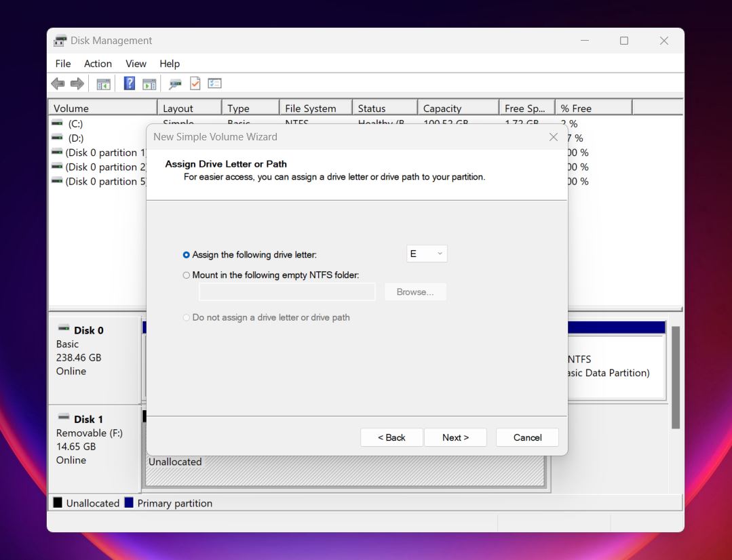Click the checkmark document toolbar icon
The image size is (732, 560).
coord(195,83)
